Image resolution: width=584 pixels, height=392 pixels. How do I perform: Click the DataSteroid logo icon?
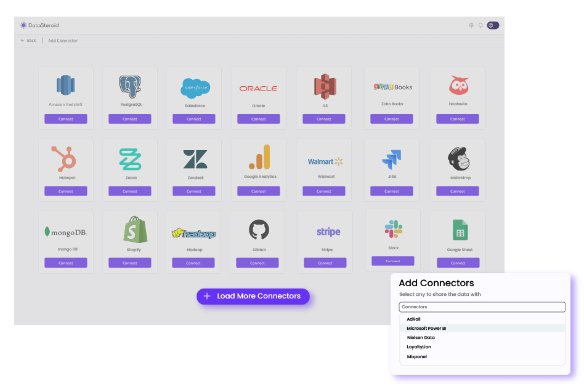[x=23, y=25]
